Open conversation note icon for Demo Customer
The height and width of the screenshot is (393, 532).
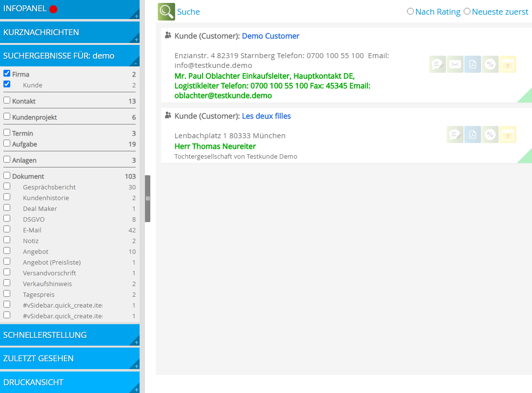437,64
